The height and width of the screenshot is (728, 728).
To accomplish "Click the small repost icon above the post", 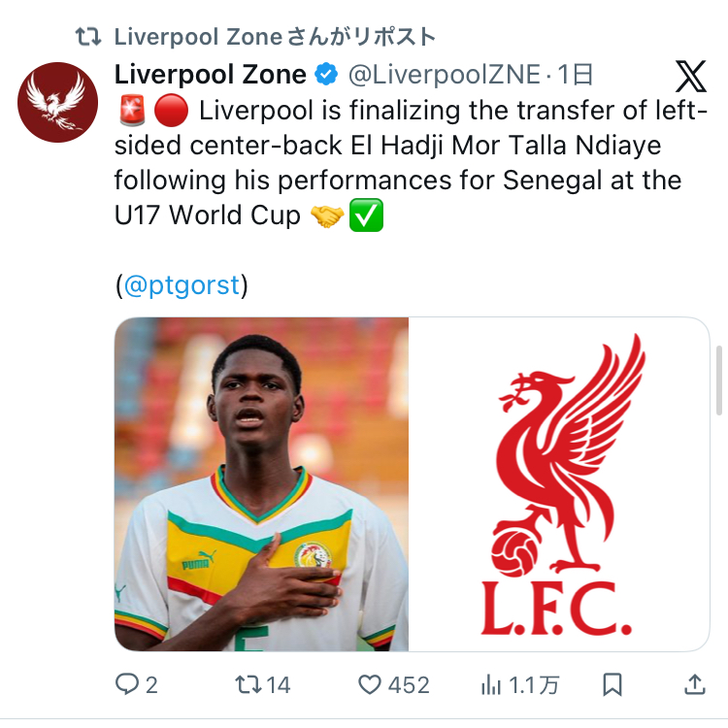I will click(x=88, y=37).
